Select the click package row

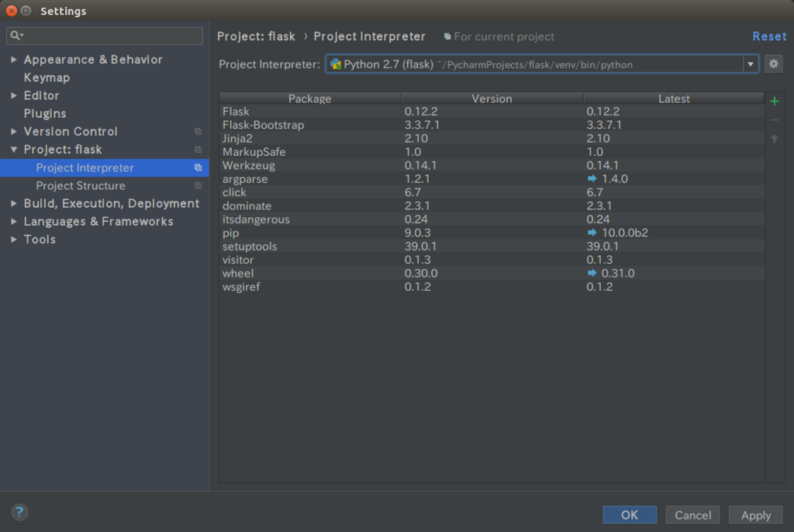[x=492, y=192]
